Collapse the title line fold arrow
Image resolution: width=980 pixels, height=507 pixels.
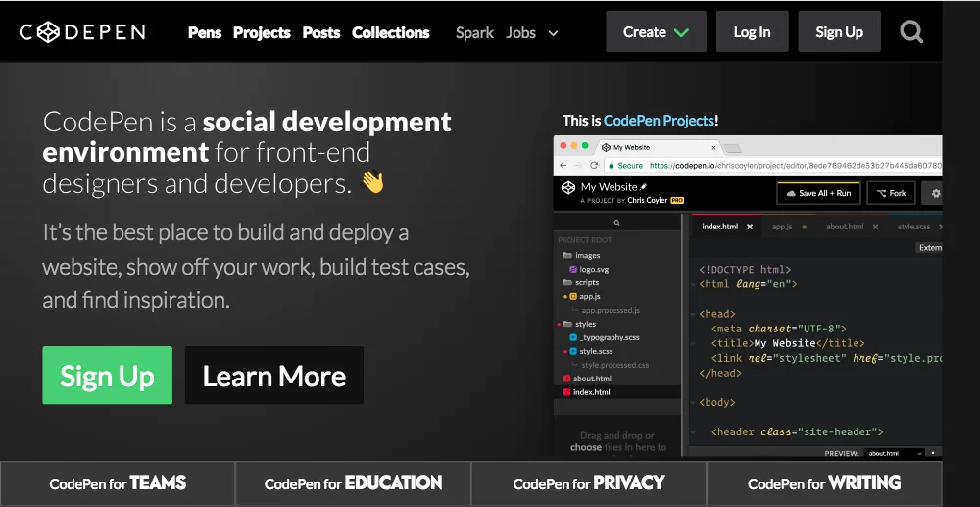pyautogui.click(x=693, y=343)
